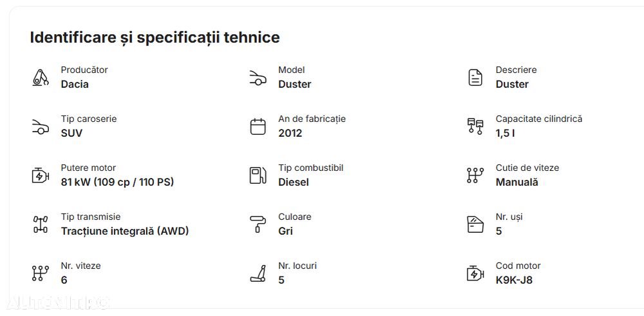Click the Cutie de viteze gearbox icon
The image size is (644, 316).
pyautogui.click(x=475, y=175)
